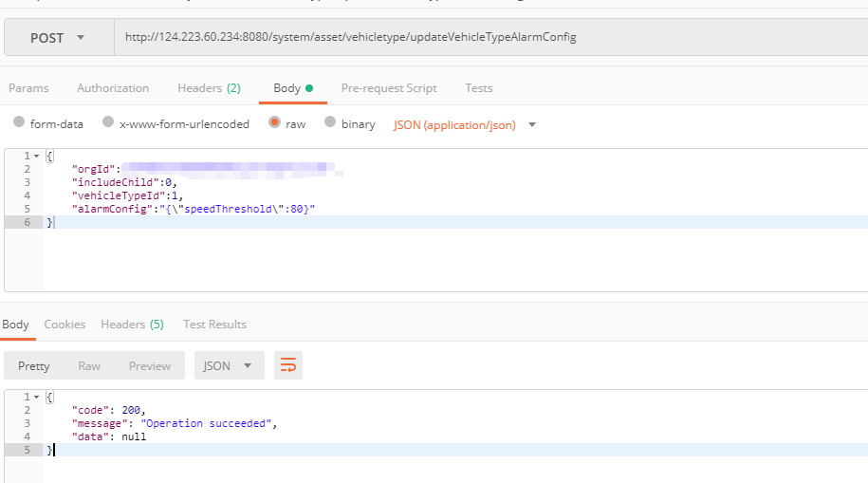The image size is (868, 483).
Task: Select the form-data radio button
Action: click(19, 123)
